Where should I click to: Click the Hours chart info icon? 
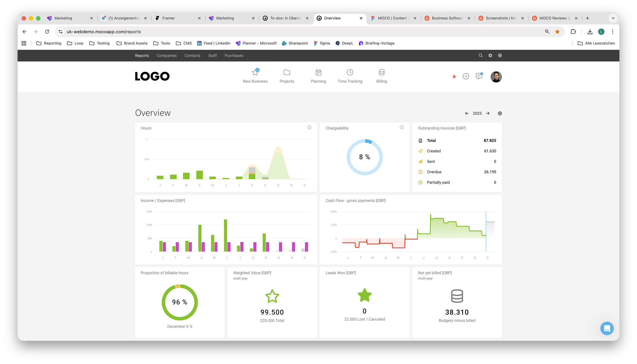309,127
